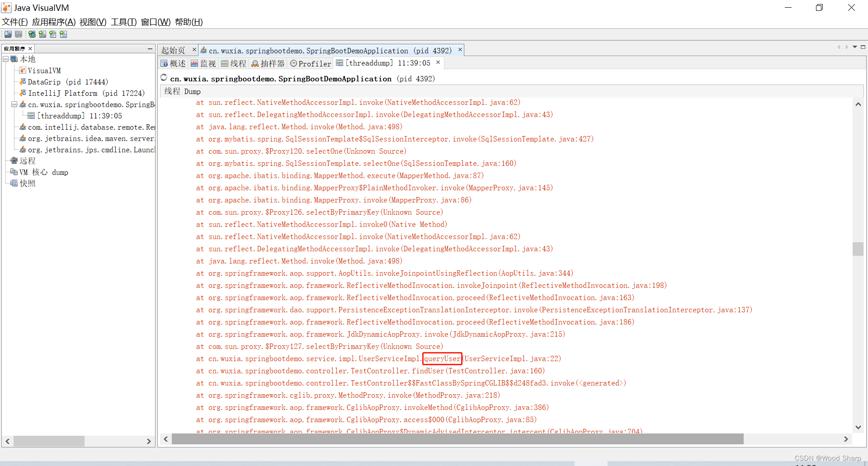Viewport: 868px width, 466px height.
Task: Click thread dump horizontal scrollbar left arrow
Action: (x=166, y=439)
